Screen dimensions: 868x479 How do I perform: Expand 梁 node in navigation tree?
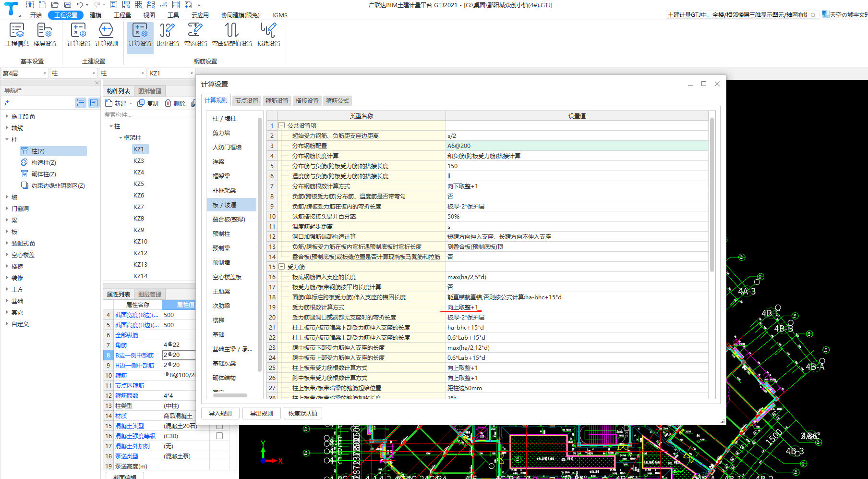(x=7, y=220)
